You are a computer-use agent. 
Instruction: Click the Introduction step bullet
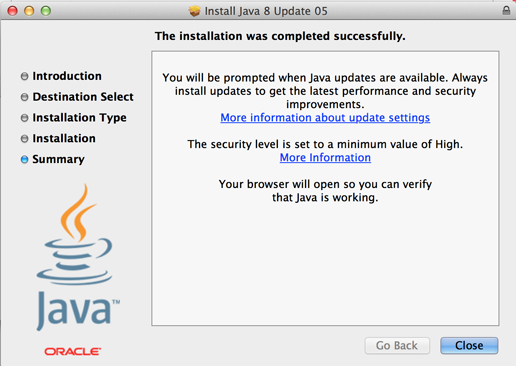[24, 76]
